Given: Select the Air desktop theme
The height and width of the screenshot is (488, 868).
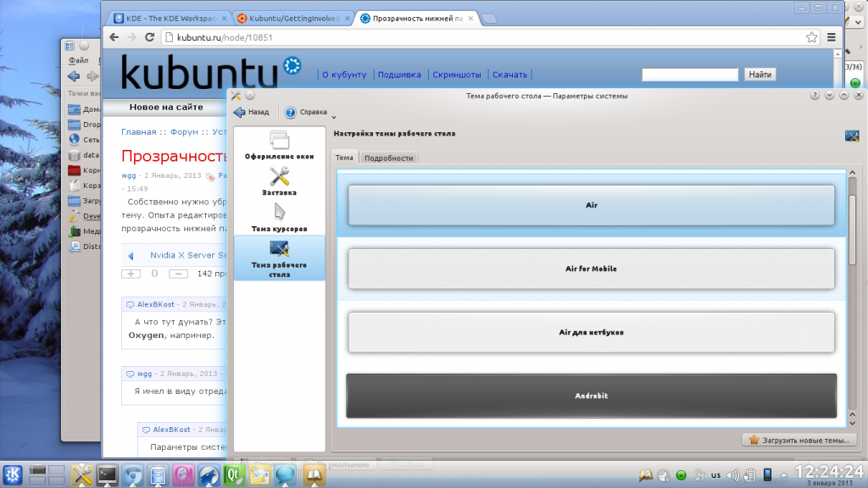Looking at the screenshot, I should click(591, 205).
